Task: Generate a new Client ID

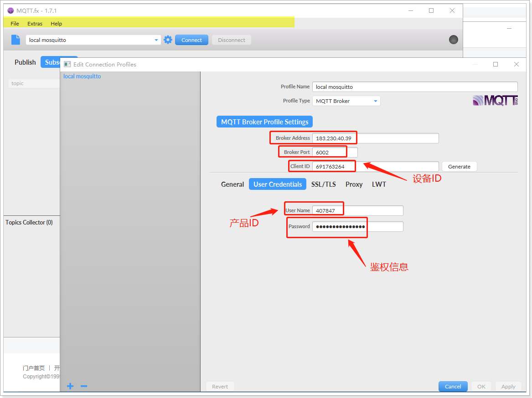Action: (459, 167)
